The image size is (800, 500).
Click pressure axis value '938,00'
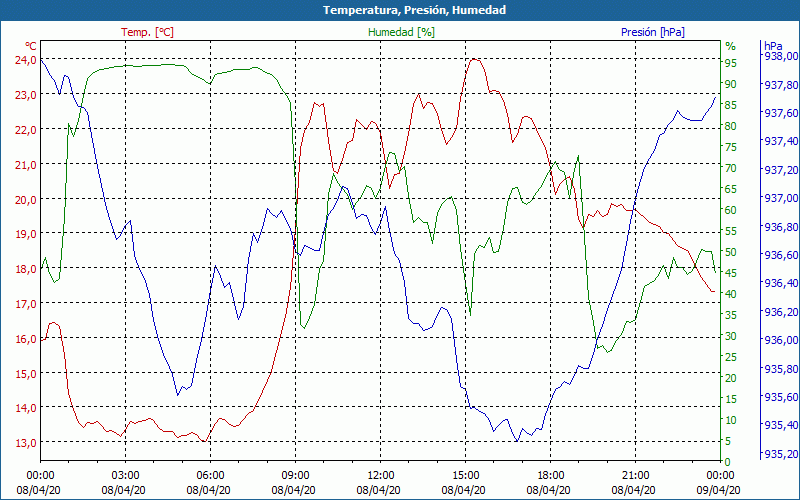pyautogui.click(x=782, y=56)
